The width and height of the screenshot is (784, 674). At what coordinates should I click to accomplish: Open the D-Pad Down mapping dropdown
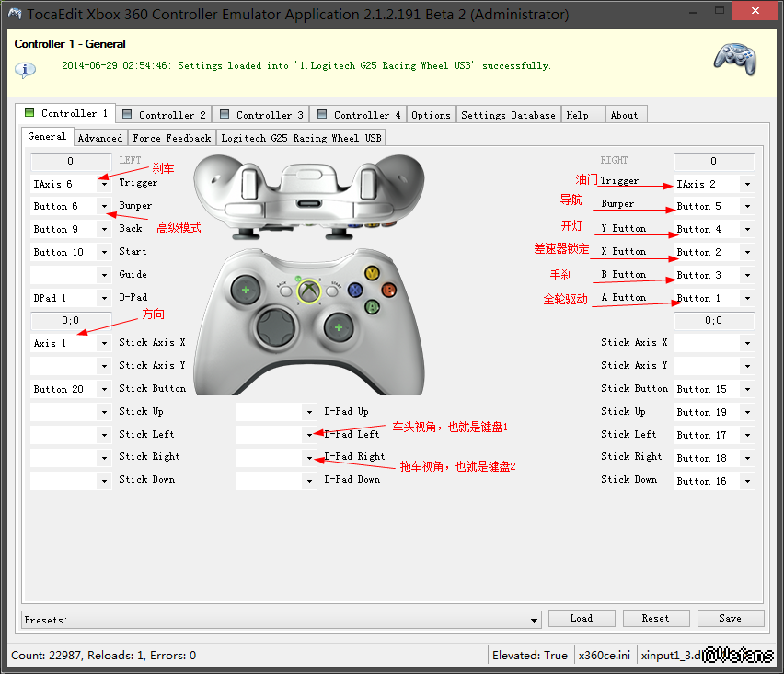point(309,481)
